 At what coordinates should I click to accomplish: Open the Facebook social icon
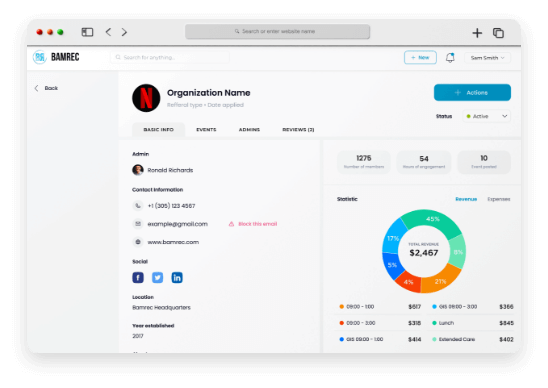tap(138, 278)
